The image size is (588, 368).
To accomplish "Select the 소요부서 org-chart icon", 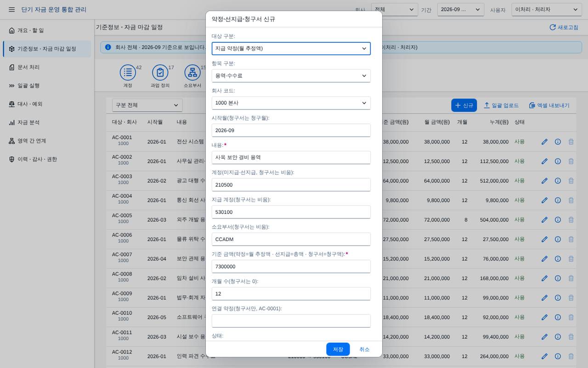I will (x=192, y=73).
